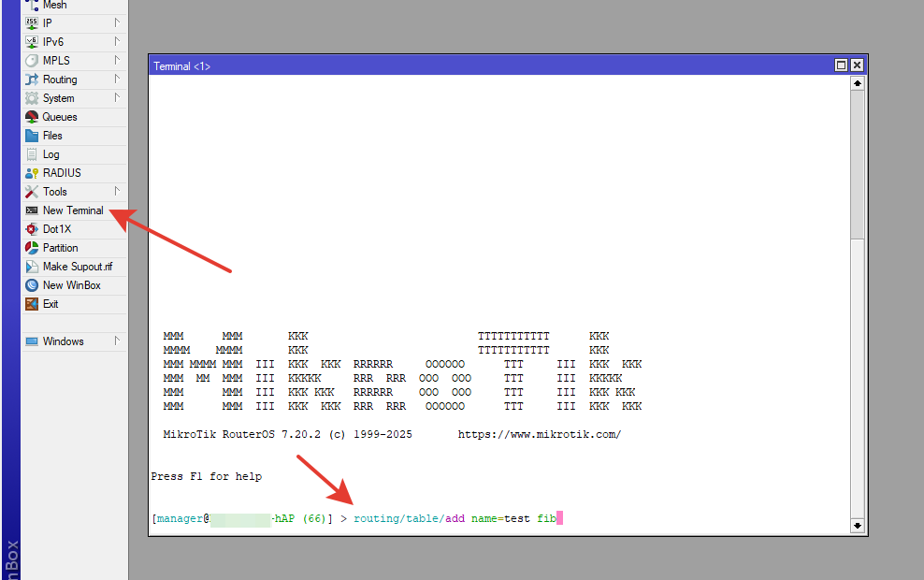Click terminal scrollbar down arrow
The height and width of the screenshot is (580, 924).
(858, 526)
